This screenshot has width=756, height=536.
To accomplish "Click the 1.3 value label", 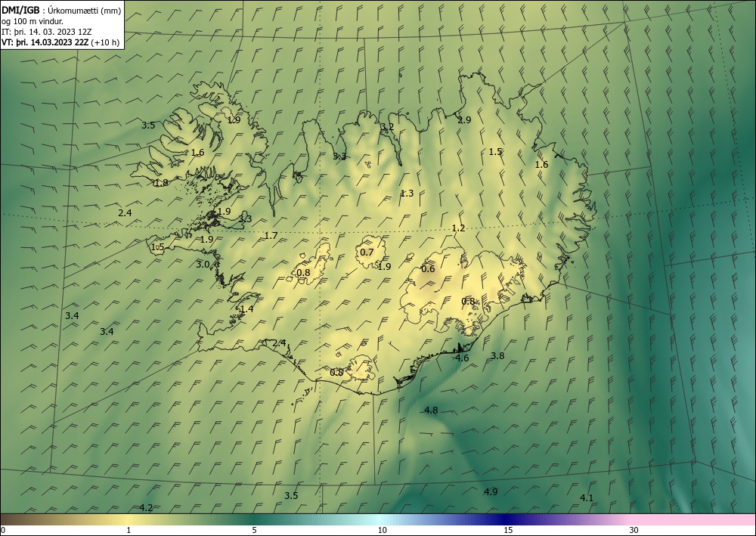I will [x=407, y=194].
